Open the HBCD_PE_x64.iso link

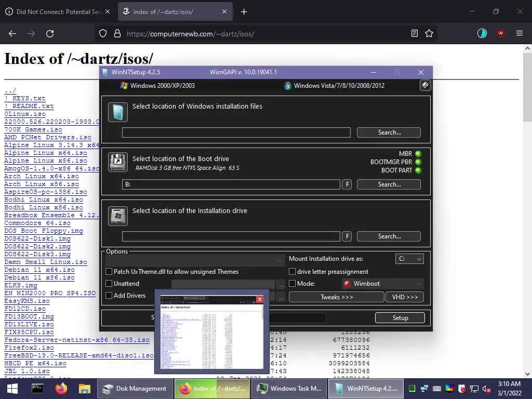click(x=35, y=363)
